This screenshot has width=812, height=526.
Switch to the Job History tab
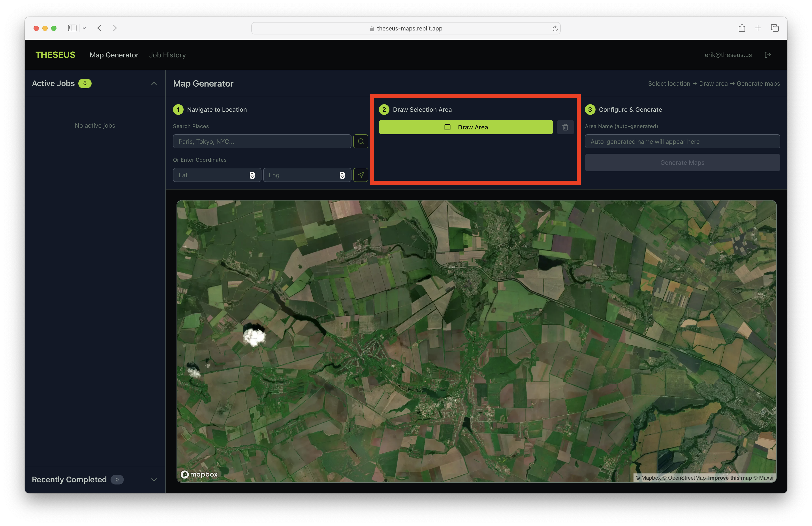click(x=167, y=55)
